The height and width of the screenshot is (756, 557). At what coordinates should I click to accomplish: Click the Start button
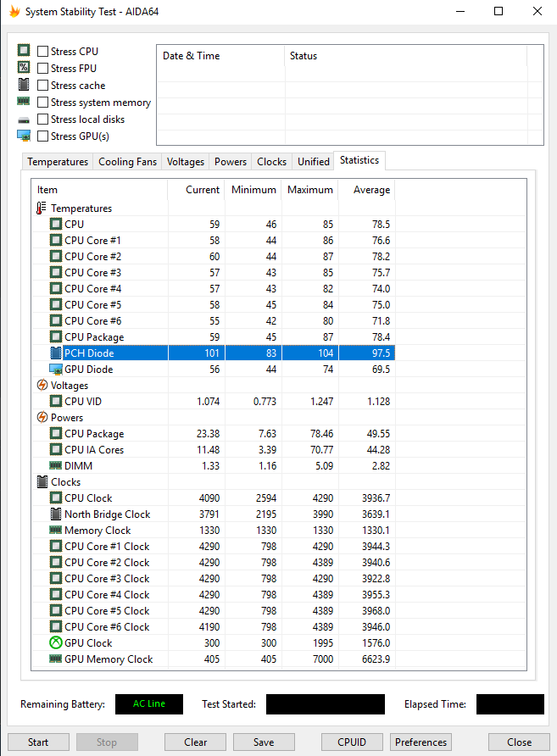click(x=38, y=742)
